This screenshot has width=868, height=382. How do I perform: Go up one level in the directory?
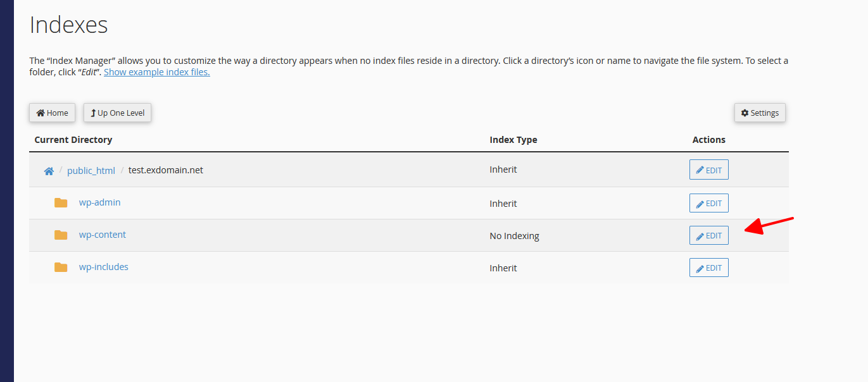[118, 113]
